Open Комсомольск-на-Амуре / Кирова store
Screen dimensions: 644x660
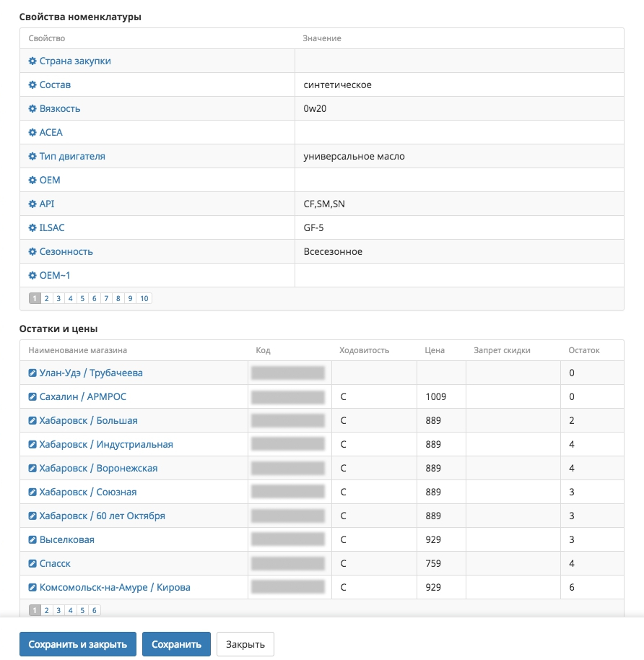coord(115,588)
